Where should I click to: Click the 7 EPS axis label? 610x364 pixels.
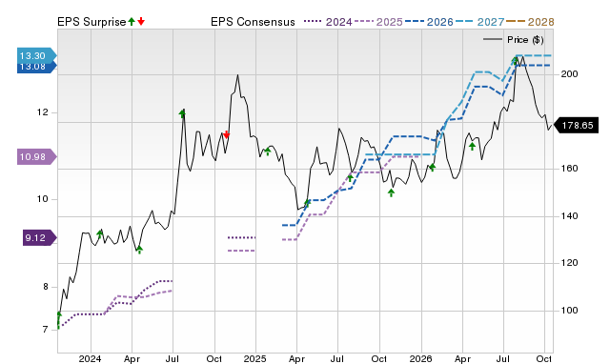46,330
